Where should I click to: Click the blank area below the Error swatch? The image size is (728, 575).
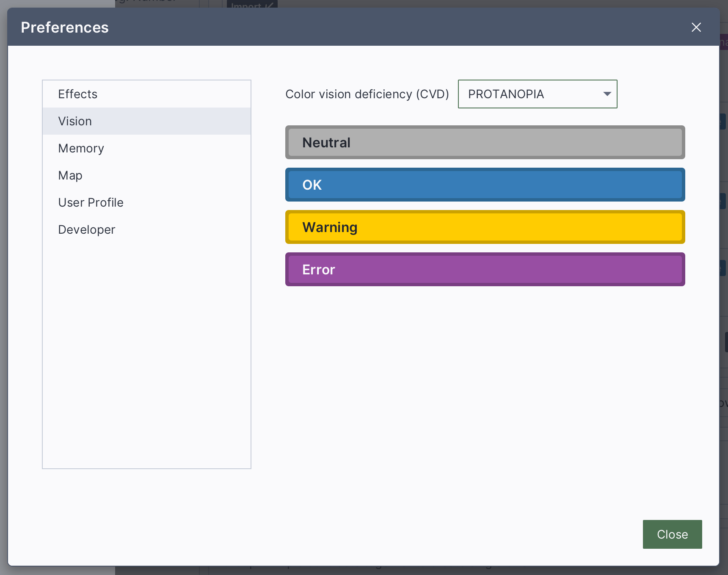pos(485,381)
